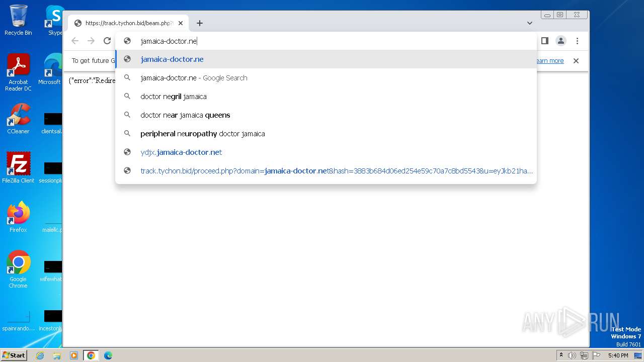The image size is (644, 362).
Task: Dismiss the infobar with X button
Action: [x=576, y=61]
